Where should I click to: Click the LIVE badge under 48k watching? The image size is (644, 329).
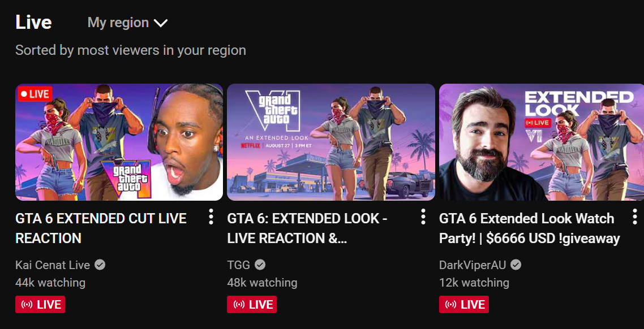[x=252, y=304]
